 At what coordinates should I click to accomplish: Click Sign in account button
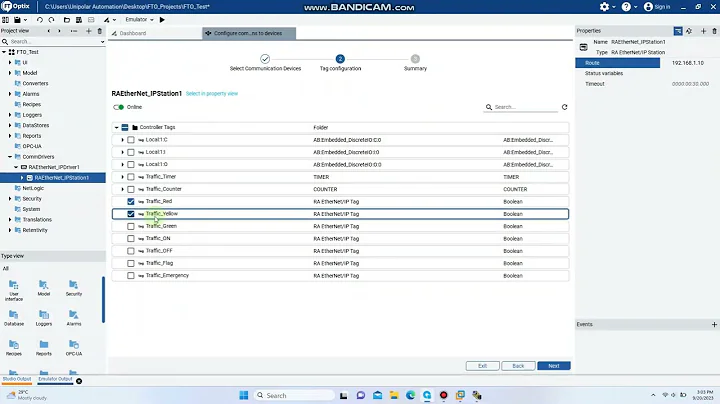point(657,6)
